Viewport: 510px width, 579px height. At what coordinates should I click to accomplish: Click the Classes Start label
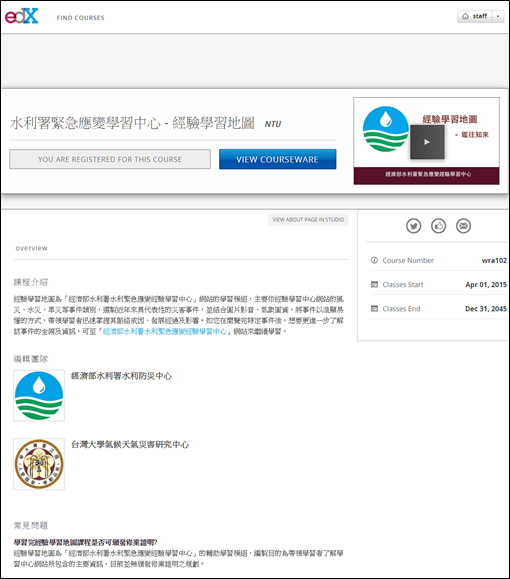(403, 284)
